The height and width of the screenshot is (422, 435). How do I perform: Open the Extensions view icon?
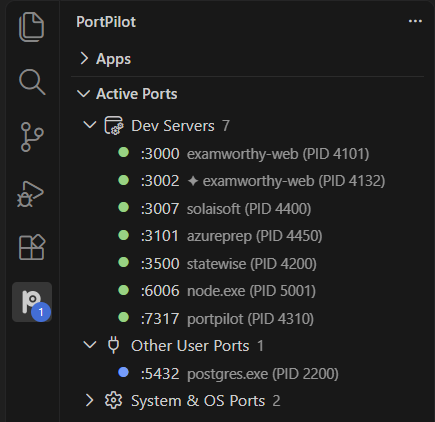(32, 247)
